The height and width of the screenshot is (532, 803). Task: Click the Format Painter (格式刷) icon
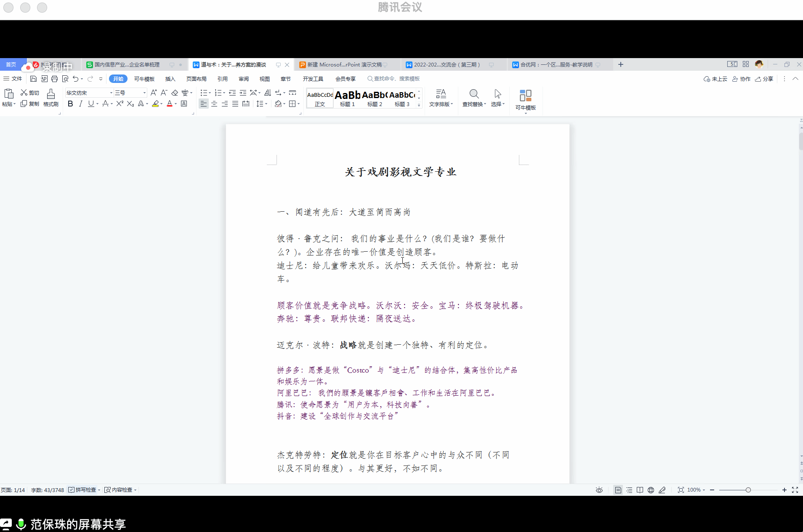click(51, 98)
